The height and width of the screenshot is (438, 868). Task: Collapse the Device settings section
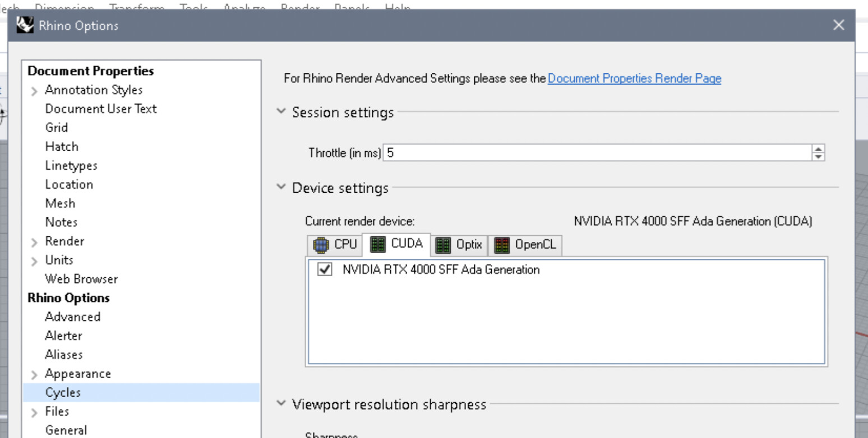coord(281,188)
